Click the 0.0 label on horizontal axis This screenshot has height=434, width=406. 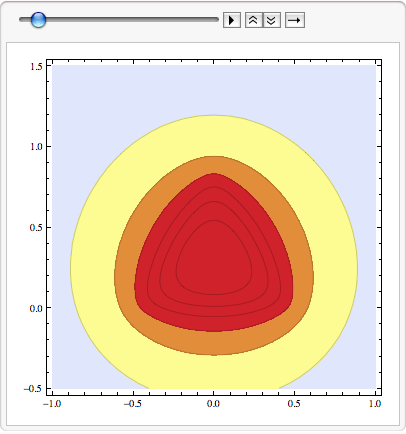(213, 404)
